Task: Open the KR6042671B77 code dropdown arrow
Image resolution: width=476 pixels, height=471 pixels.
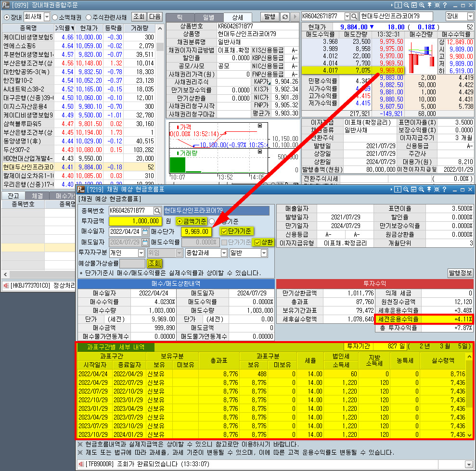Action: (x=347, y=16)
